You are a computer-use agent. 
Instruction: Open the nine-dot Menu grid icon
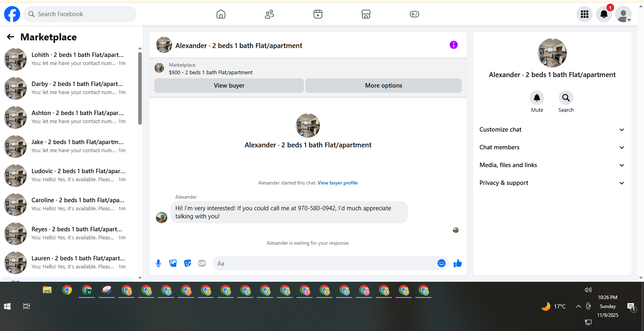585,14
